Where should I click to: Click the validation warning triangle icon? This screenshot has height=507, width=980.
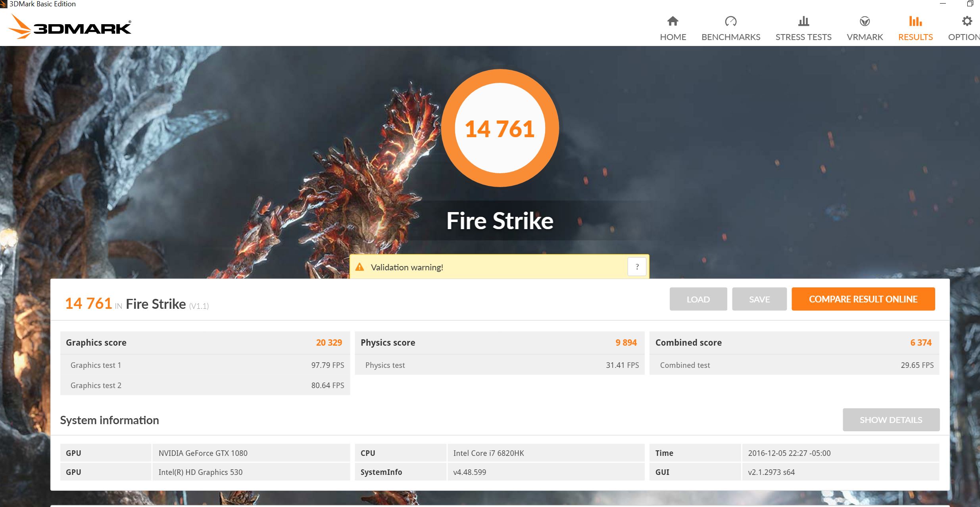[x=360, y=267]
